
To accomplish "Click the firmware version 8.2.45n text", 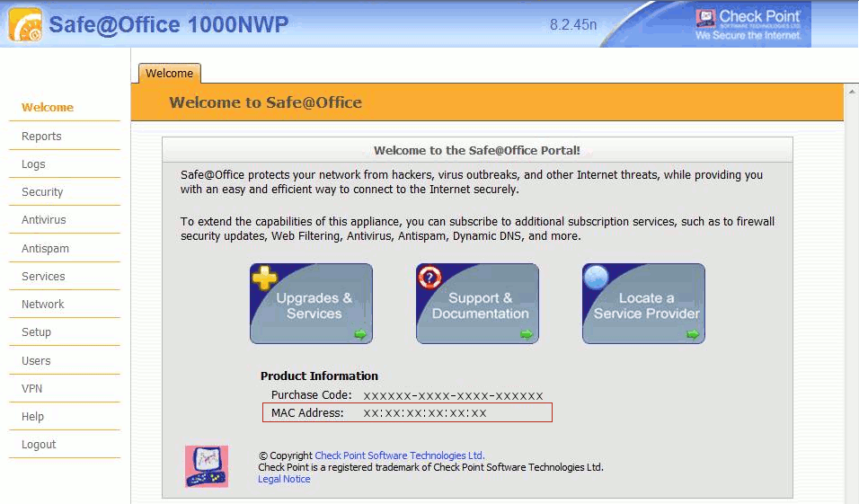I will (x=573, y=24).
